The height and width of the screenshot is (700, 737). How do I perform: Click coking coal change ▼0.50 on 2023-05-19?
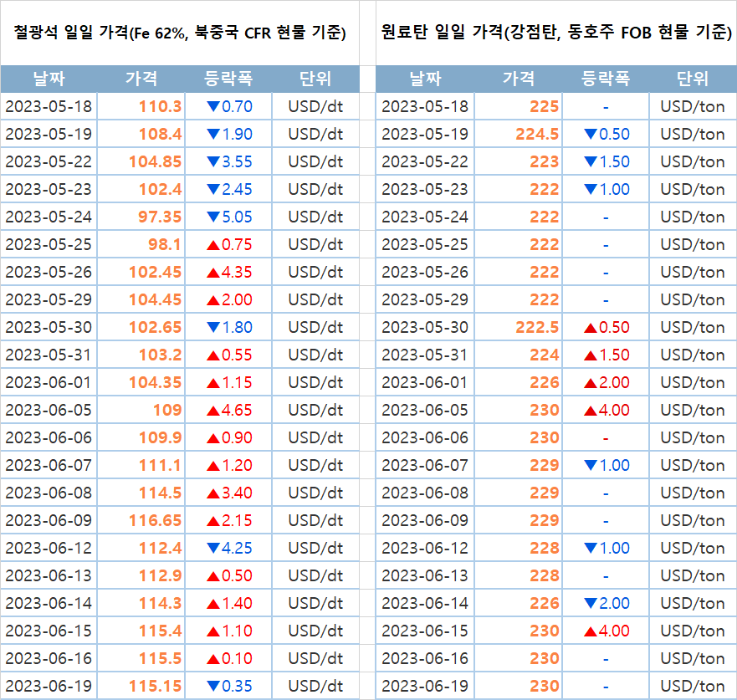coord(606,135)
